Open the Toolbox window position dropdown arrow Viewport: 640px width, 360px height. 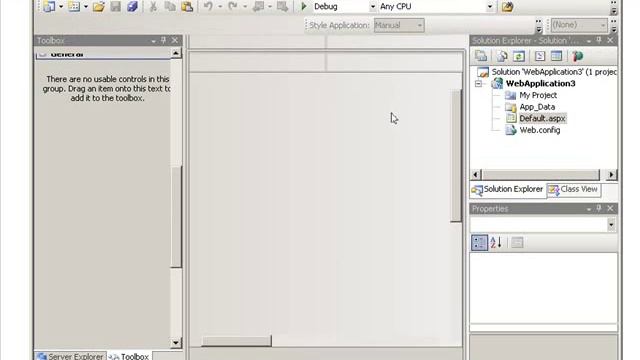pyautogui.click(x=153, y=41)
